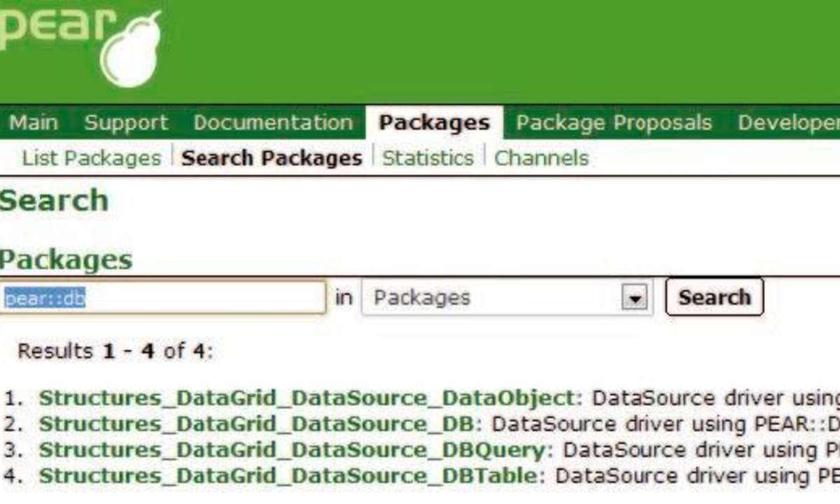This screenshot has height=504, width=840.
Task: Select the Packages navigation tab
Action: pos(434,123)
